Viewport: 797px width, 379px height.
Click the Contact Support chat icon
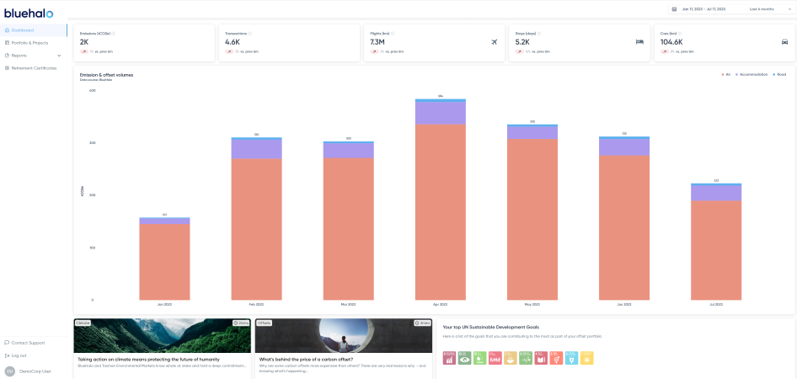pos(7,343)
